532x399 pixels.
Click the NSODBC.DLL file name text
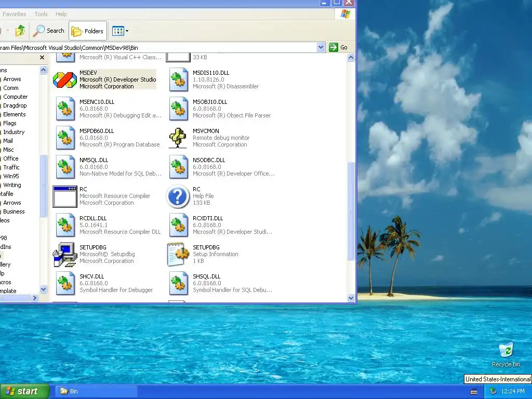coord(209,160)
